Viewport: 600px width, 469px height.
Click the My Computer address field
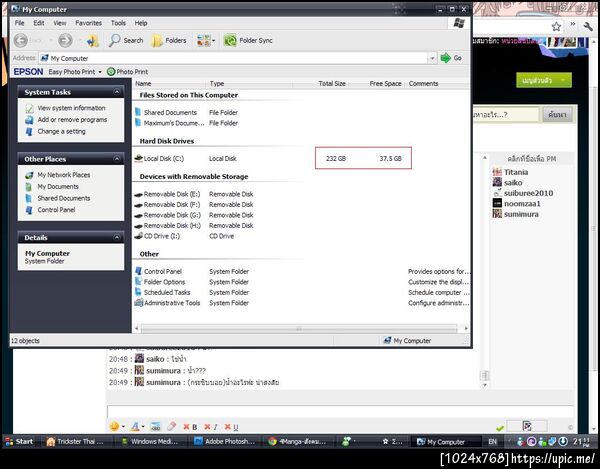(x=233, y=58)
